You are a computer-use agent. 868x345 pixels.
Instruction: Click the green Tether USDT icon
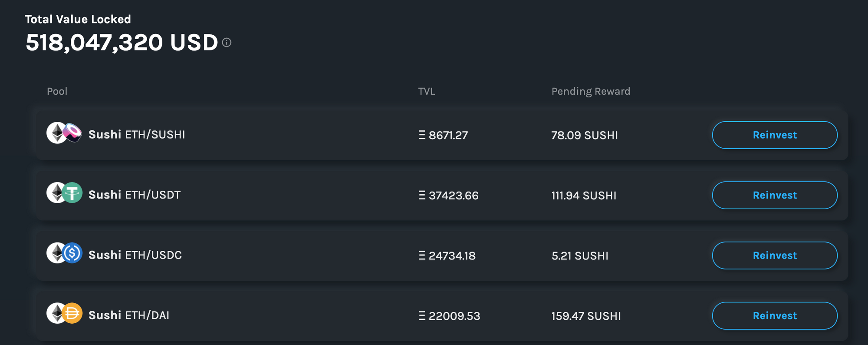[x=72, y=192]
